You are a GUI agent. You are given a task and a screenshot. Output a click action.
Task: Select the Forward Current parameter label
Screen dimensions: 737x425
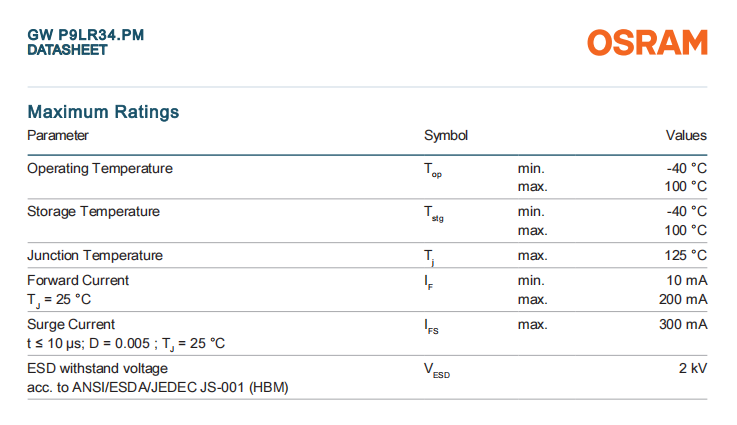coord(78,280)
